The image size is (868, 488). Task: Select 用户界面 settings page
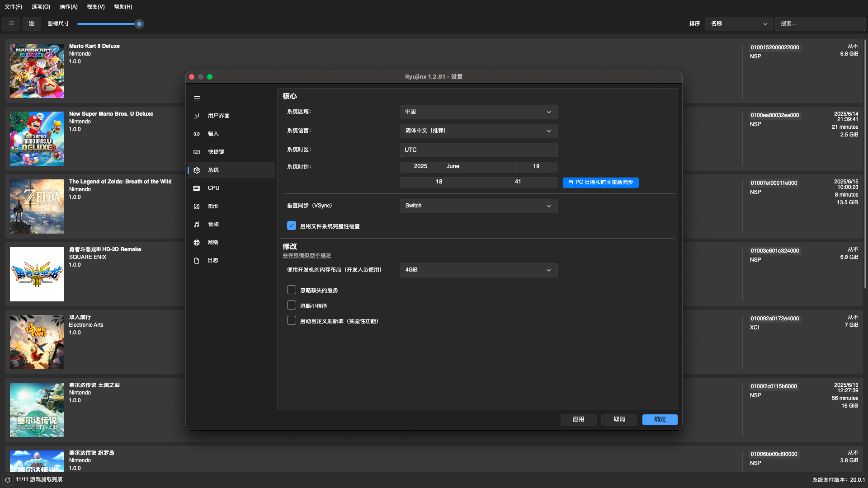pos(231,116)
